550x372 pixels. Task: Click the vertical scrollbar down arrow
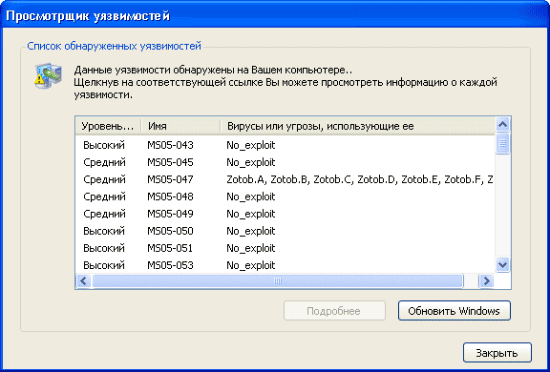coord(503,264)
